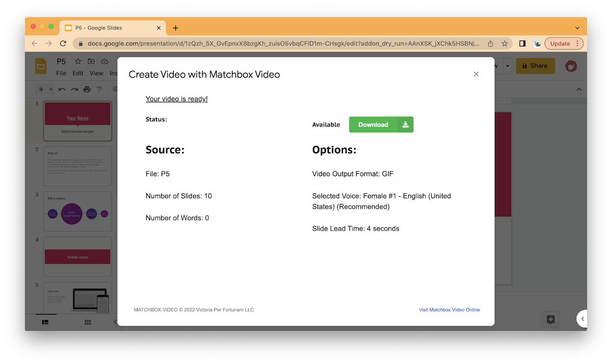Select slide 4 'Portfolio samples' thumbnail
The width and height of the screenshot is (612, 364).
coord(77,257)
